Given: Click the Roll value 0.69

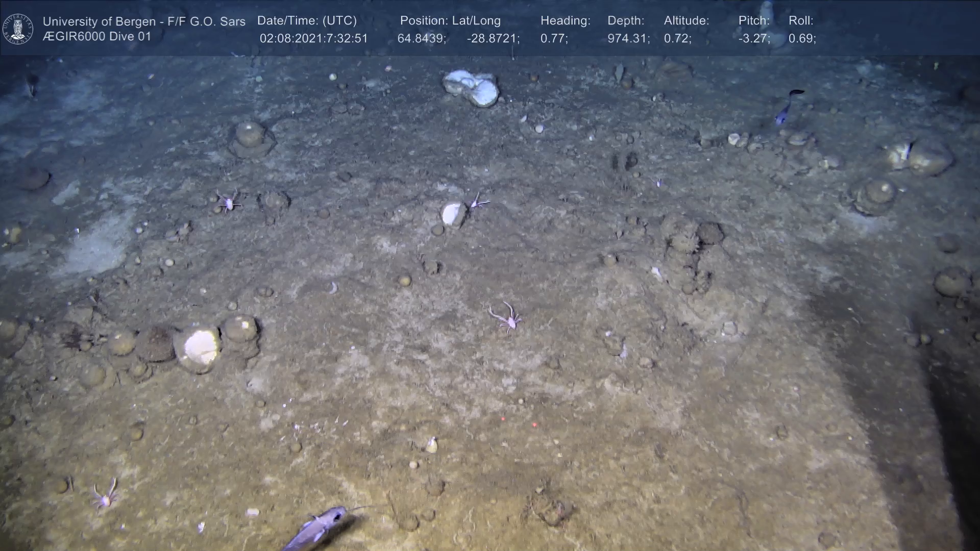Looking at the screenshot, I should pos(801,39).
